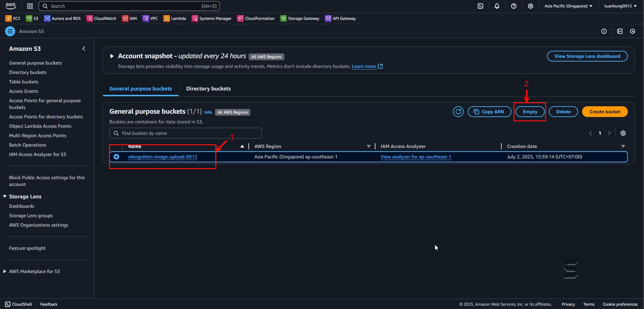Open the top bar settings gear

[x=531, y=6]
